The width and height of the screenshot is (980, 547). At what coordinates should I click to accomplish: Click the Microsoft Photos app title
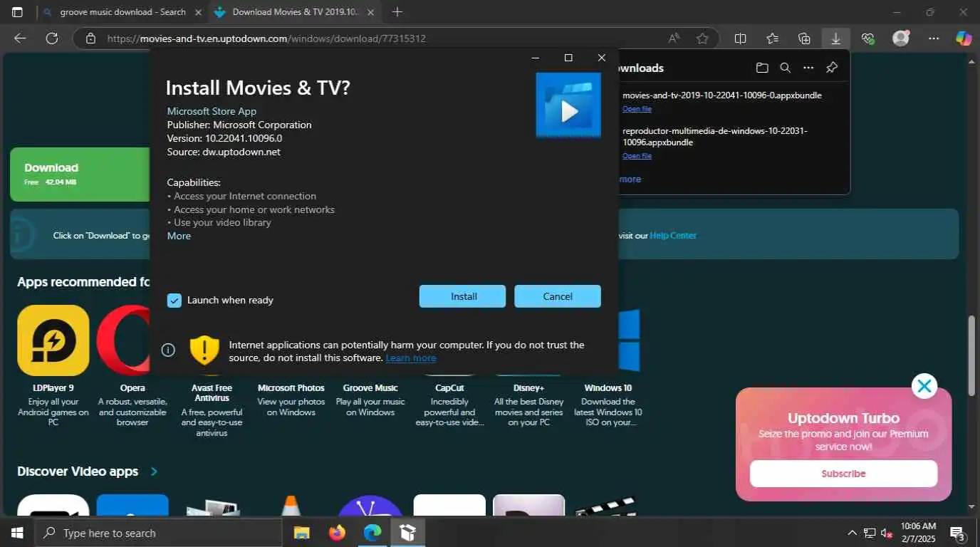[291, 388]
